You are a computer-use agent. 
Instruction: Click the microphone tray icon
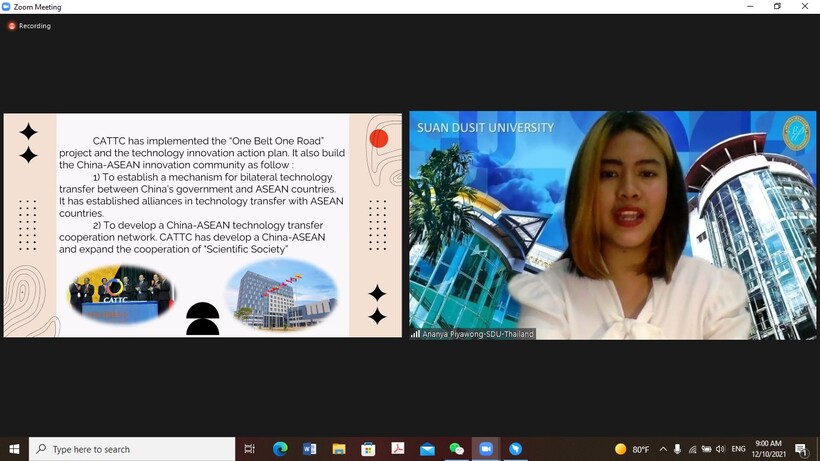(x=677, y=449)
